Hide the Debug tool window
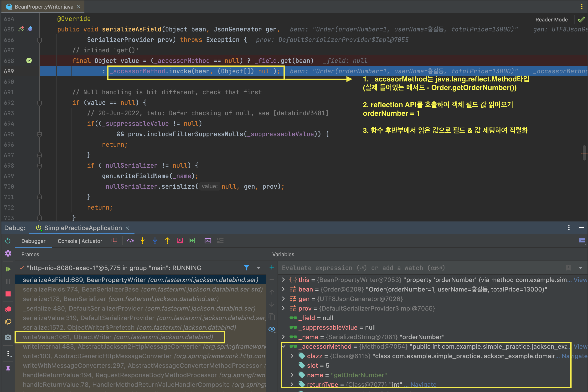The width and height of the screenshot is (588, 392). coord(582,228)
